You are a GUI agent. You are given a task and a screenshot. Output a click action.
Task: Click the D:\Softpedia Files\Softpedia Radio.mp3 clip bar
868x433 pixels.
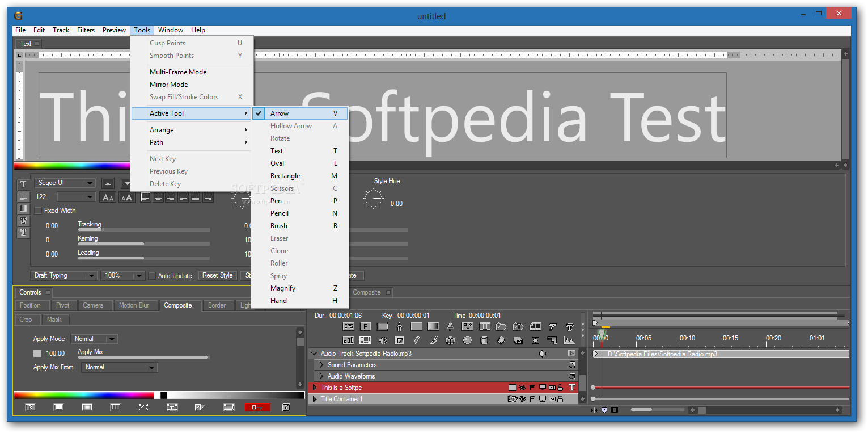click(720, 354)
